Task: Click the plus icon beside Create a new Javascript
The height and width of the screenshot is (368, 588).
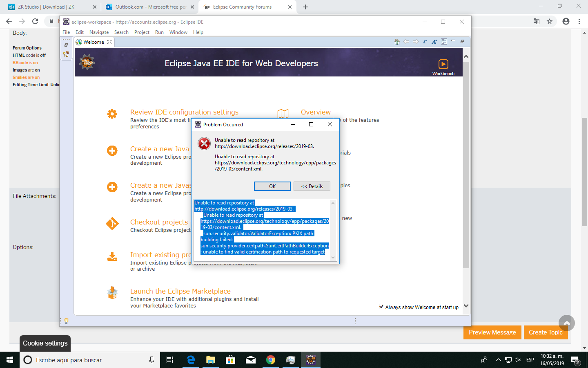Action: (112, 187)
